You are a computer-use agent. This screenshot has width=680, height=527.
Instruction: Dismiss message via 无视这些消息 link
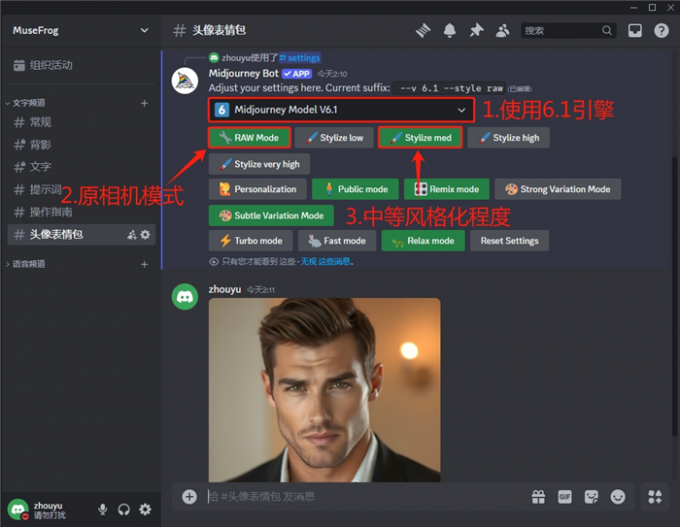(x=327, y=262)
